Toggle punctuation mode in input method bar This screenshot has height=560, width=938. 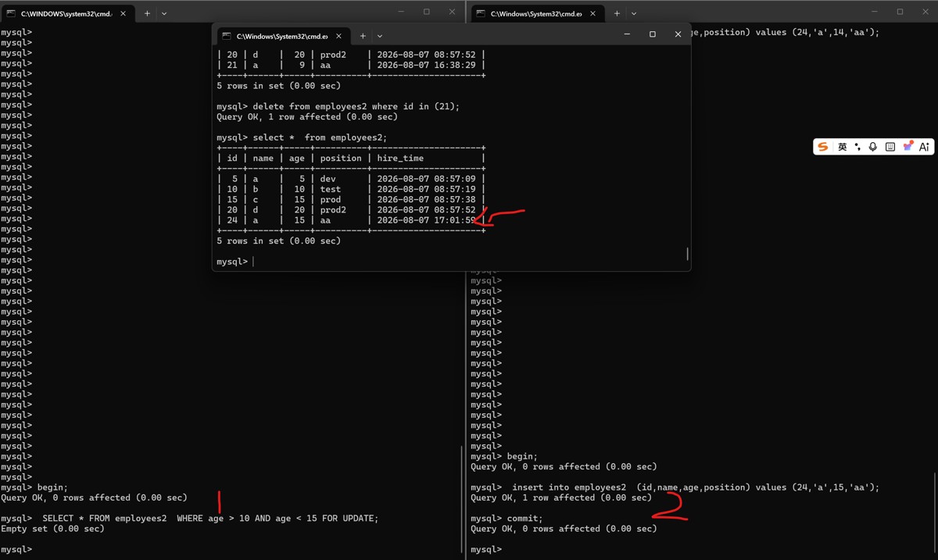[857, 147]
